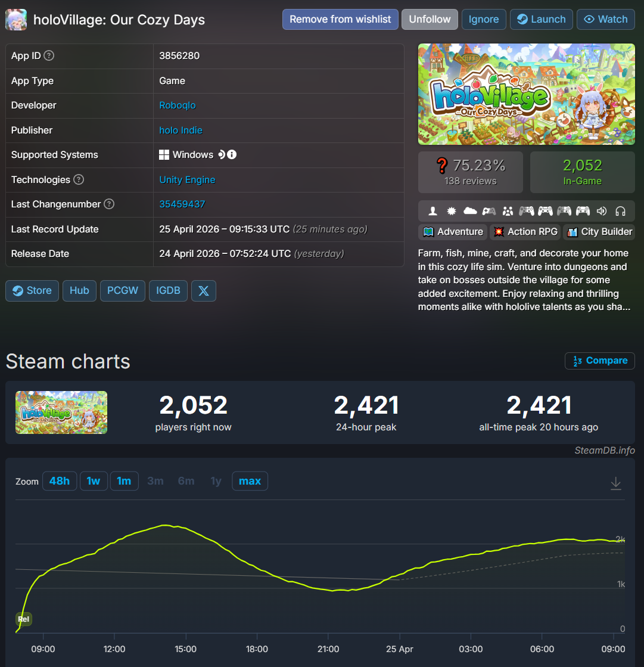Click the partial controller support gamepad icon
Viewport: 644px width, 667px height.
(x=489, y=211)
